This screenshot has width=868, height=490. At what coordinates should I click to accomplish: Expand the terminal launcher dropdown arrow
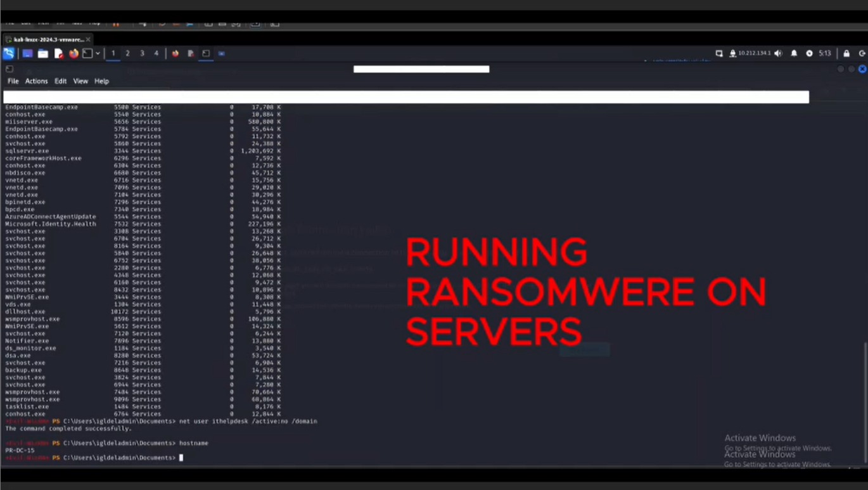pos(98,54)
